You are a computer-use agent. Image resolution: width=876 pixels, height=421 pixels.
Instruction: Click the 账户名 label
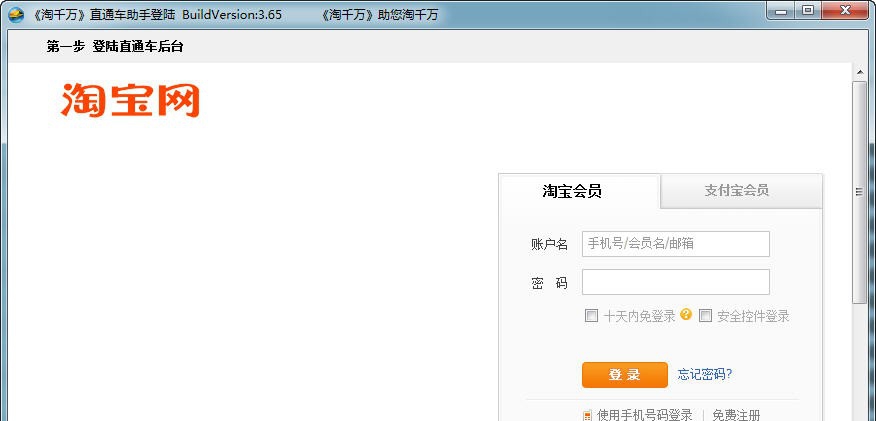click(x=549, y=245)
